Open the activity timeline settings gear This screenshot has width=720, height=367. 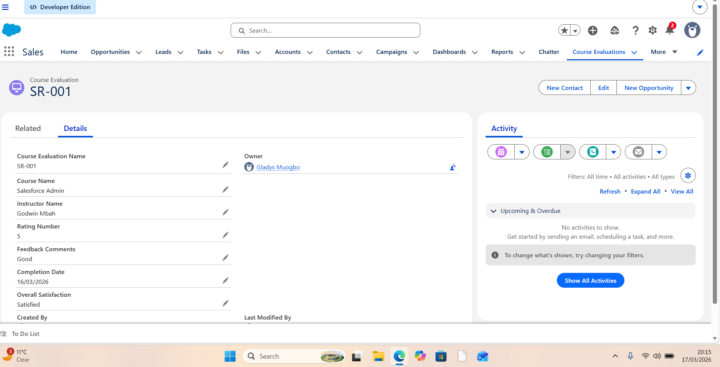coord(687,175)
